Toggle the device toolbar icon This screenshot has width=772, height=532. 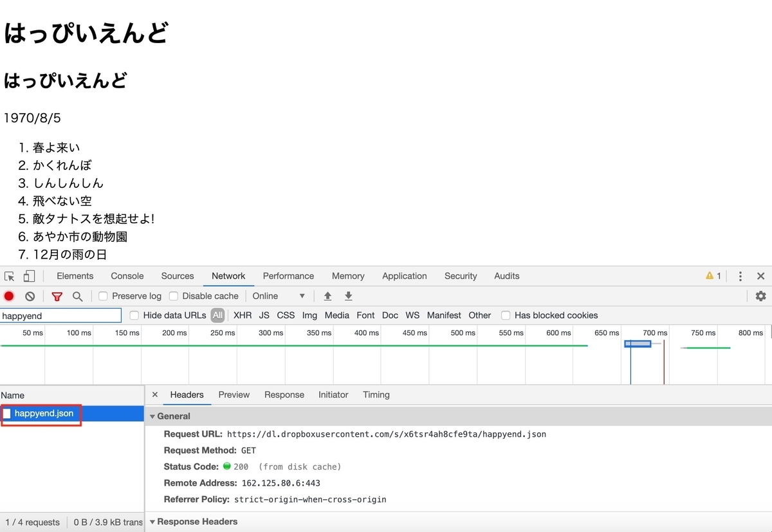(x=29, y=276)
